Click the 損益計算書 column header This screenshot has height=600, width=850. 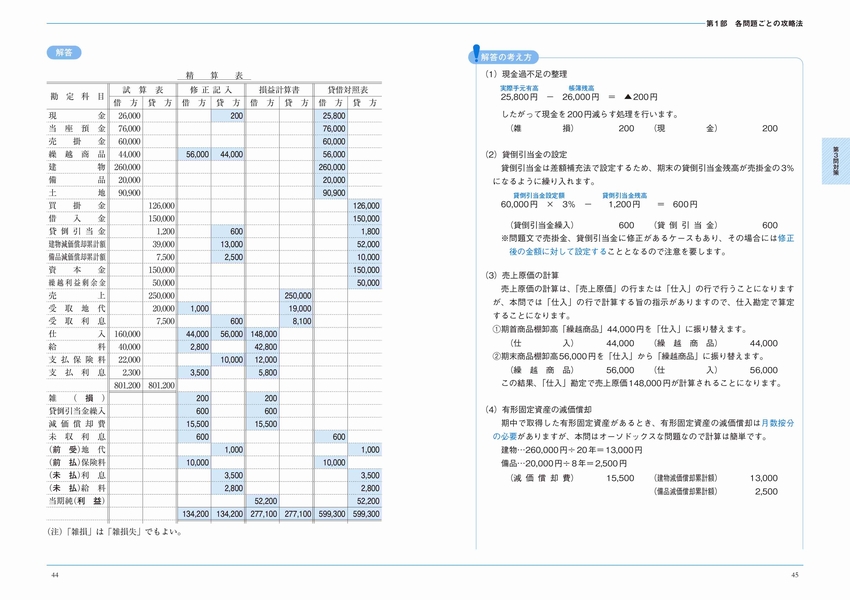(279, 89)
